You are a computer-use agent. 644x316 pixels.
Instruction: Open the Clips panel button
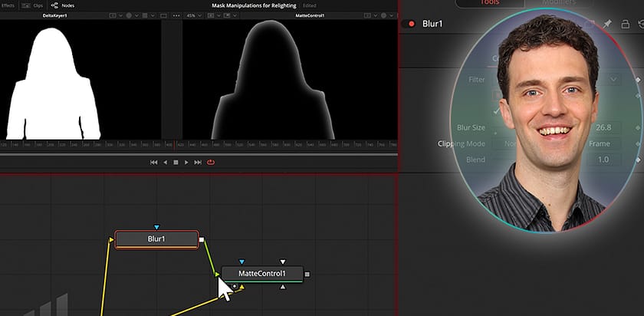click(32, 6)
